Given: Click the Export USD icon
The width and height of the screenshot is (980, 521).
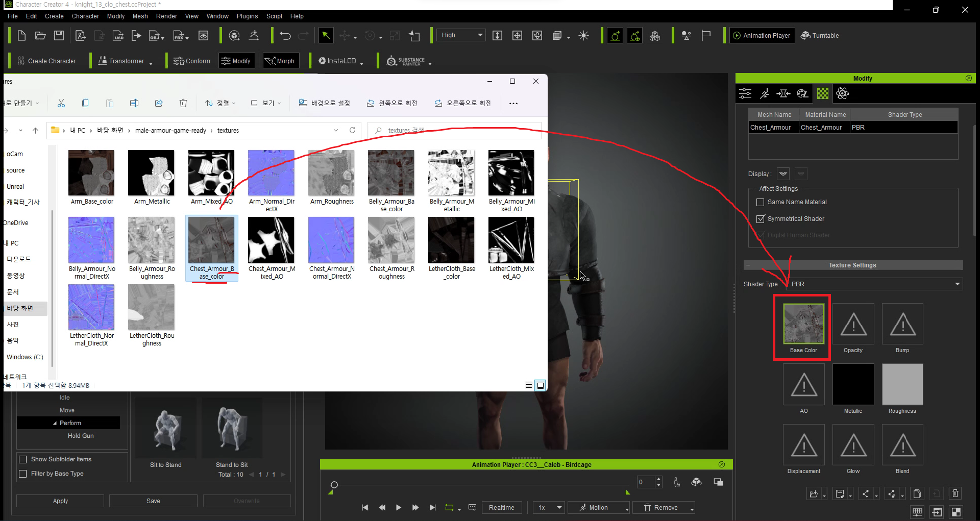Looking at the screenshot, I should 118,35.
